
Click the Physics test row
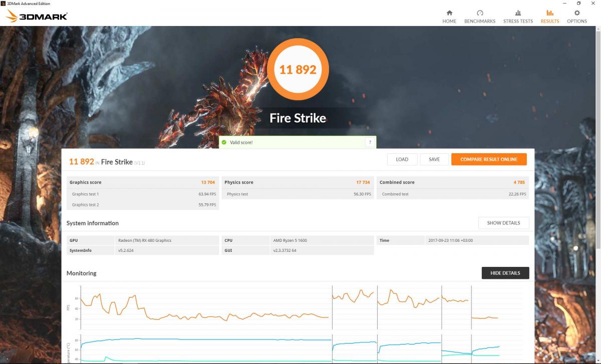297,194
